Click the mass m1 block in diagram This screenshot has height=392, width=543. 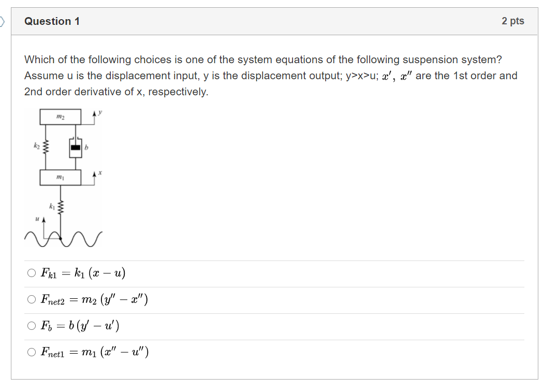tap(60, 177)
